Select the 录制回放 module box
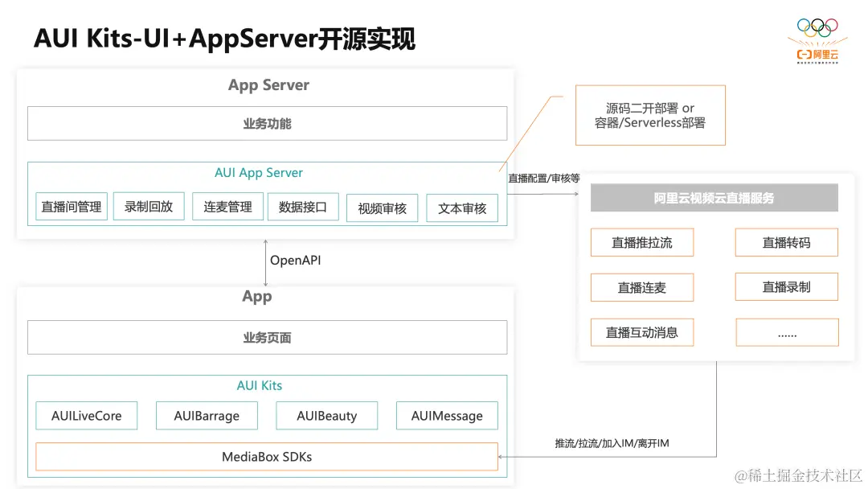Screen dimensions: 868x489 (149, 207)
